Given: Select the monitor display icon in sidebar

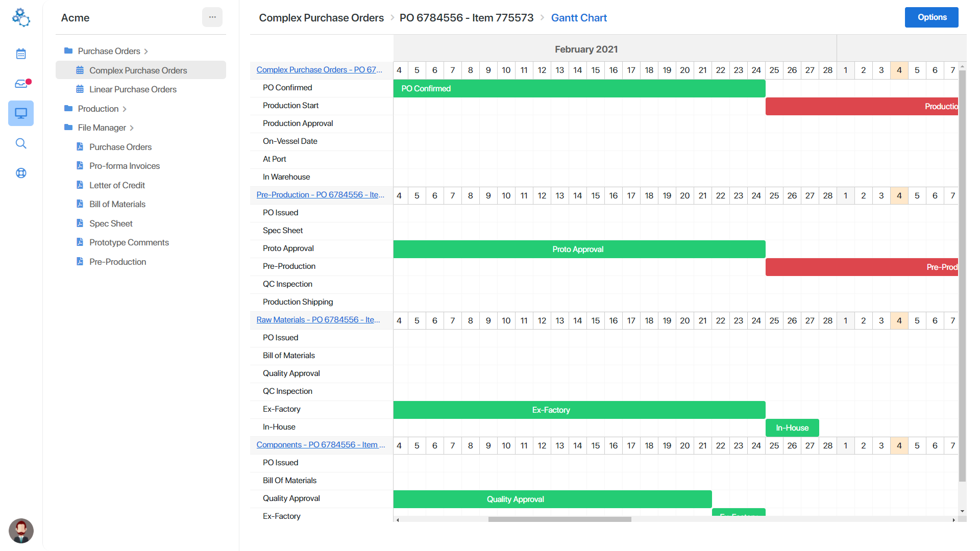Looking at the screenshot, I should (21, 113).
